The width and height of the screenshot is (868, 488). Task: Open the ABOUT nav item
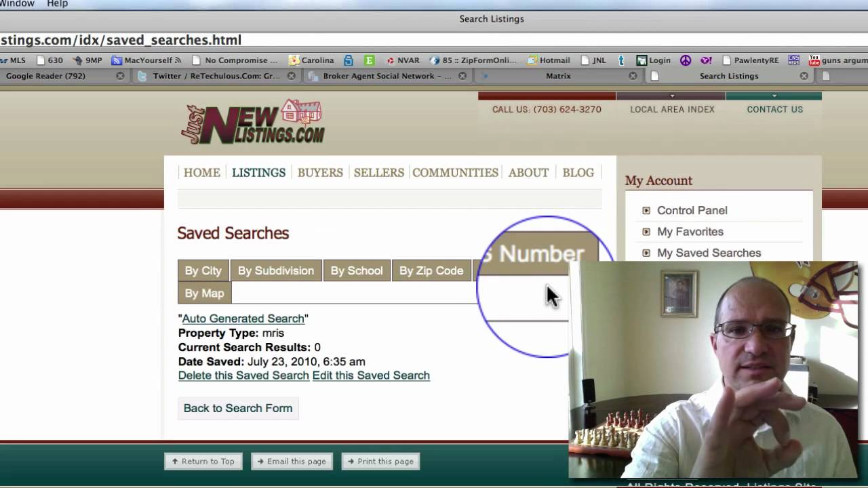528,173
